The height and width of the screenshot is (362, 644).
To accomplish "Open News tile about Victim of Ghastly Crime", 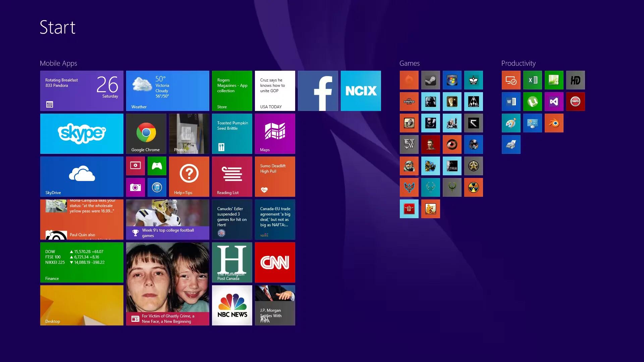I will click(167, 284).
